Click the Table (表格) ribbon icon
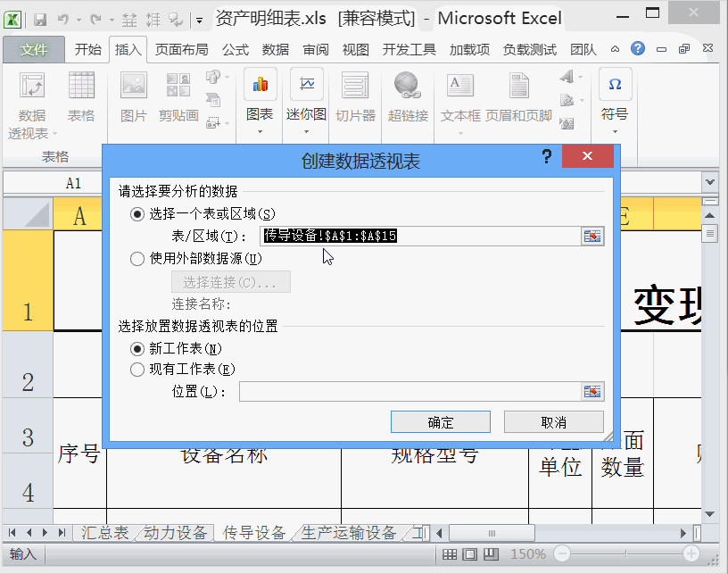The height and width of the screenshot is (574, 728). click(81, 86)
